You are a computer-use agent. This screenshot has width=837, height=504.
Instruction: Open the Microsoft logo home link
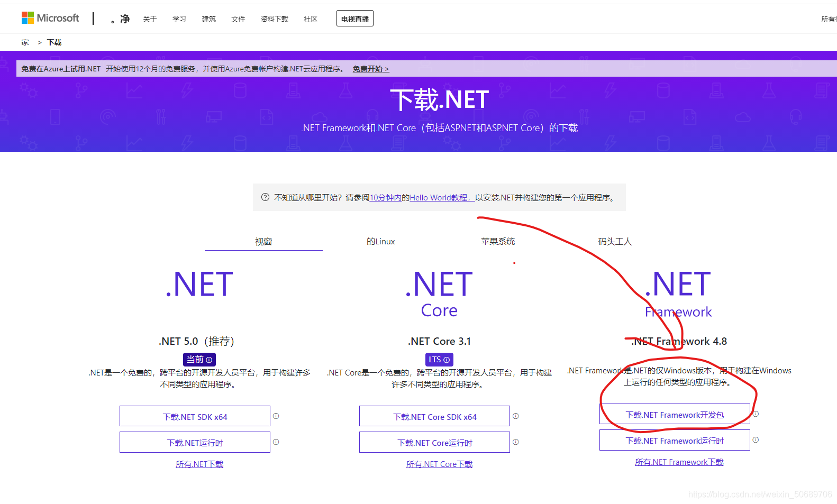click(x=50, y=18)
